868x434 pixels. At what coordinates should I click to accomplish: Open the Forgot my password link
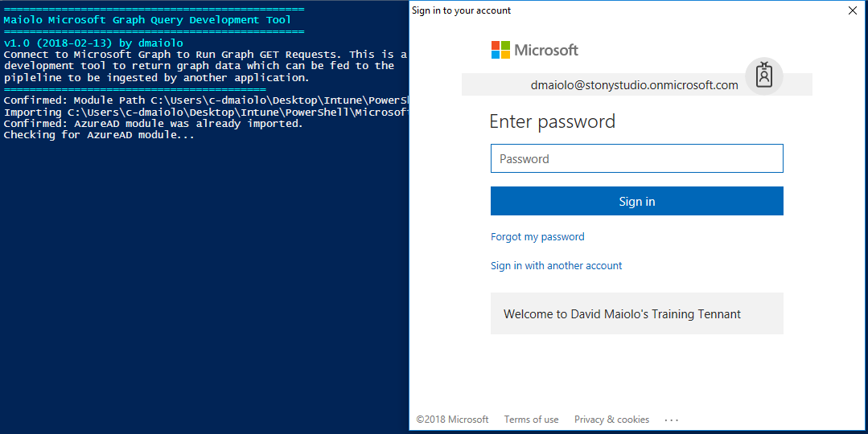(x=537, y=236)
